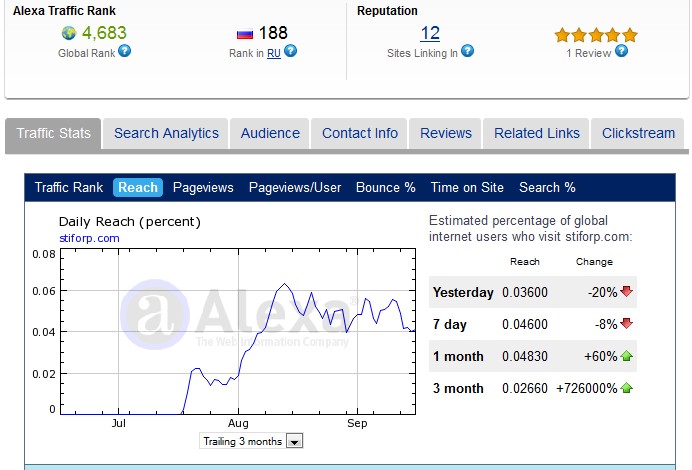Click the -20% change value

(602, 292)
